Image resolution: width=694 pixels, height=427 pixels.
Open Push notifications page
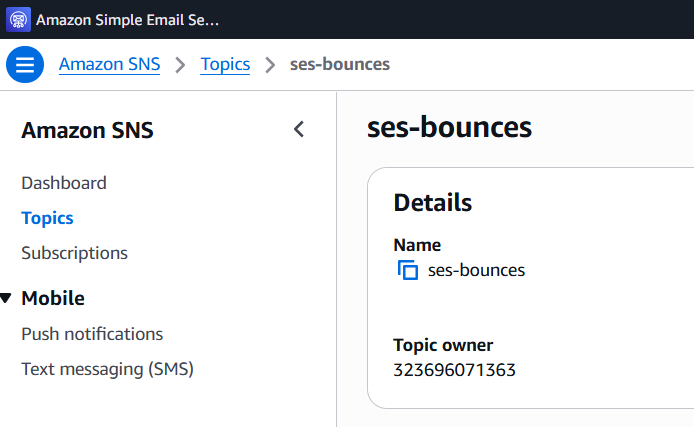(x=92, y=334)
